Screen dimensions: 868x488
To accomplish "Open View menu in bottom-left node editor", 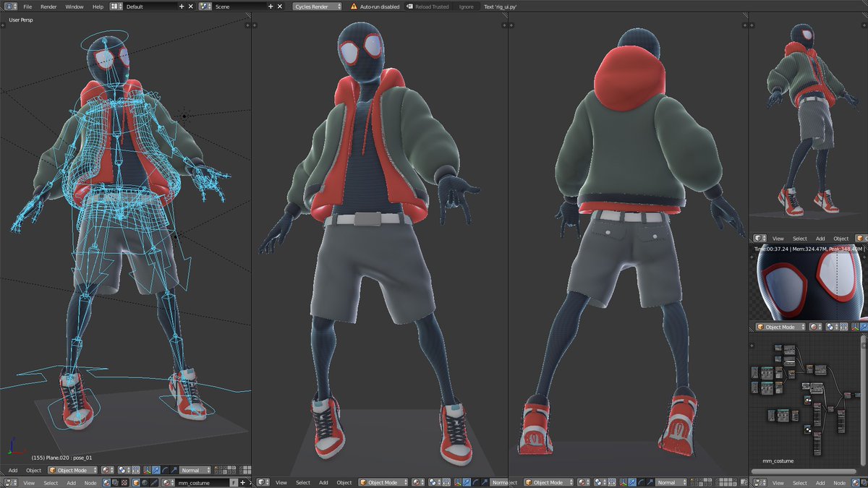I will click(29, 483).
